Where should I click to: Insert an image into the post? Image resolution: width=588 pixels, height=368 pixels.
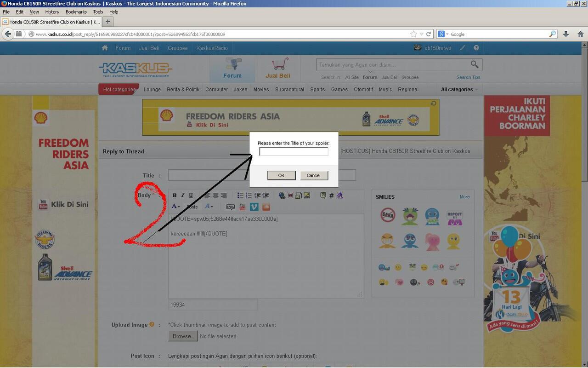click(307, 195)
